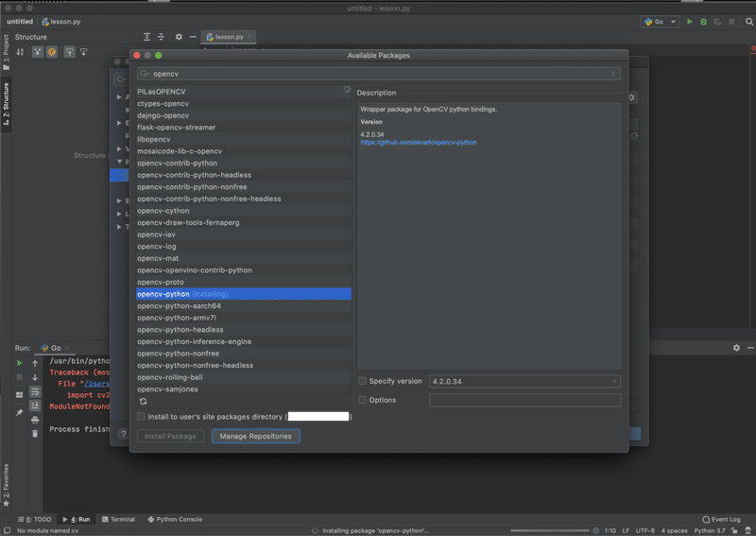Click the installing progress bar in status bar
The height and width of the screenshot is (536, 756).
pyautogui.click(x=550, y=530)
